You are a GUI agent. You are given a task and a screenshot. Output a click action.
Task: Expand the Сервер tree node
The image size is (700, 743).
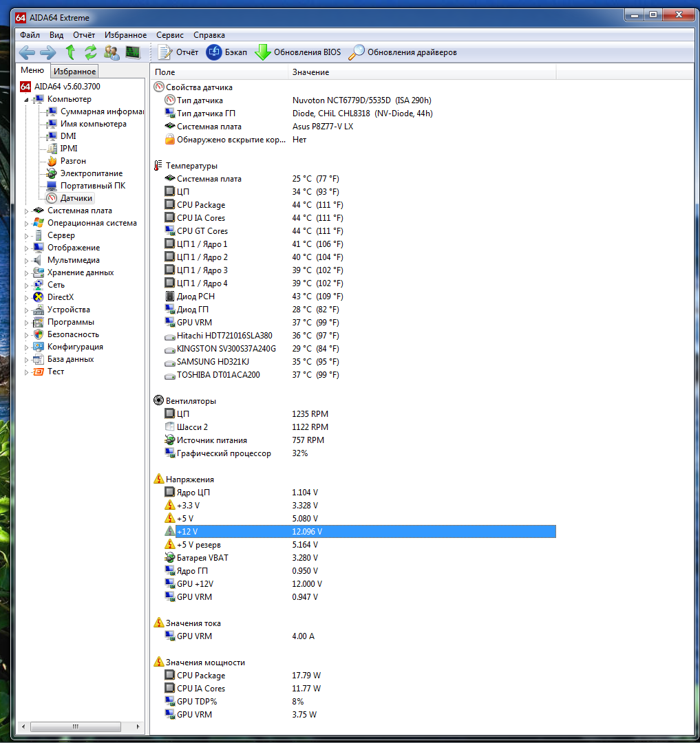(x=27, y=235)
